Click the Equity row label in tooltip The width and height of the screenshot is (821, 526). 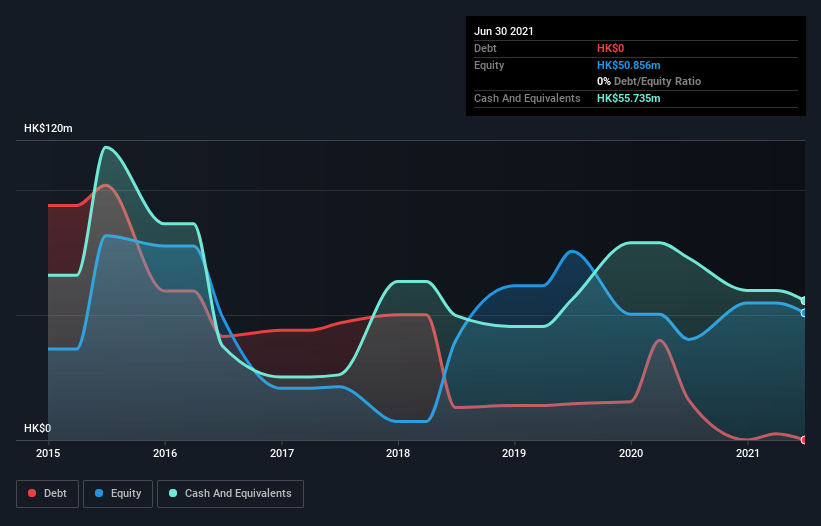coord(489,65)
